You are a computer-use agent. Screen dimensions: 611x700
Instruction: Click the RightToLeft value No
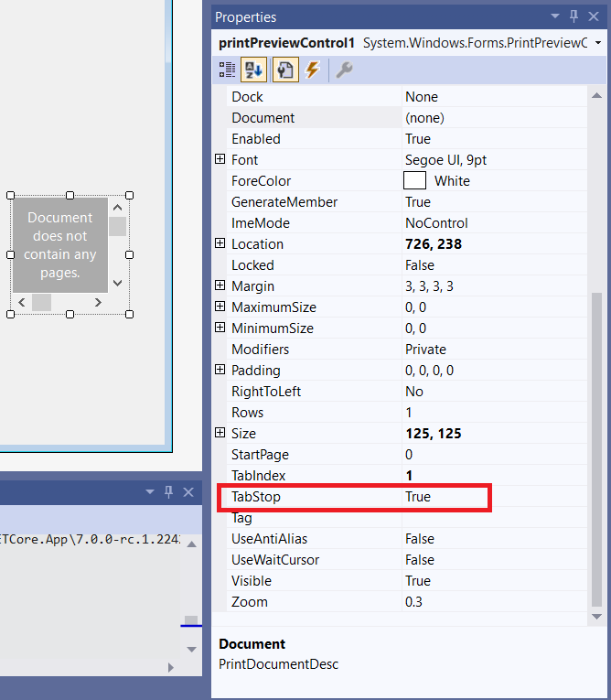pyautogui.click(x=414, y=392)
